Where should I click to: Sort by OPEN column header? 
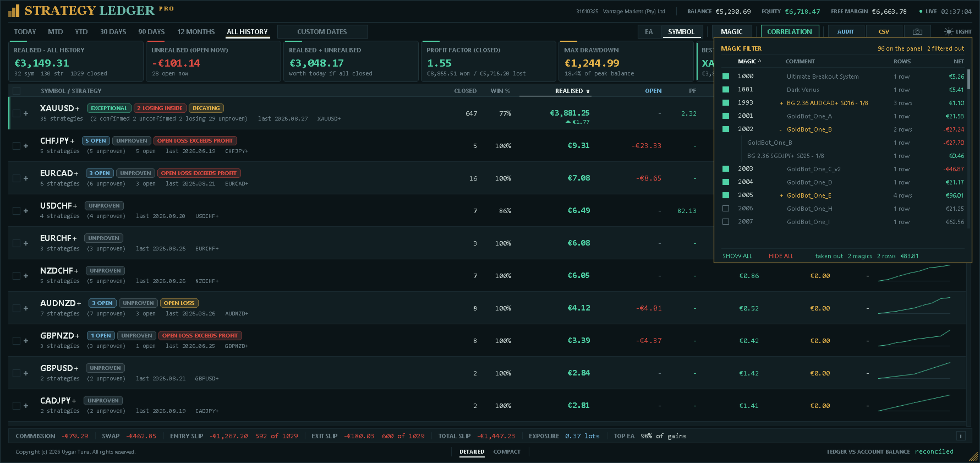653,91
